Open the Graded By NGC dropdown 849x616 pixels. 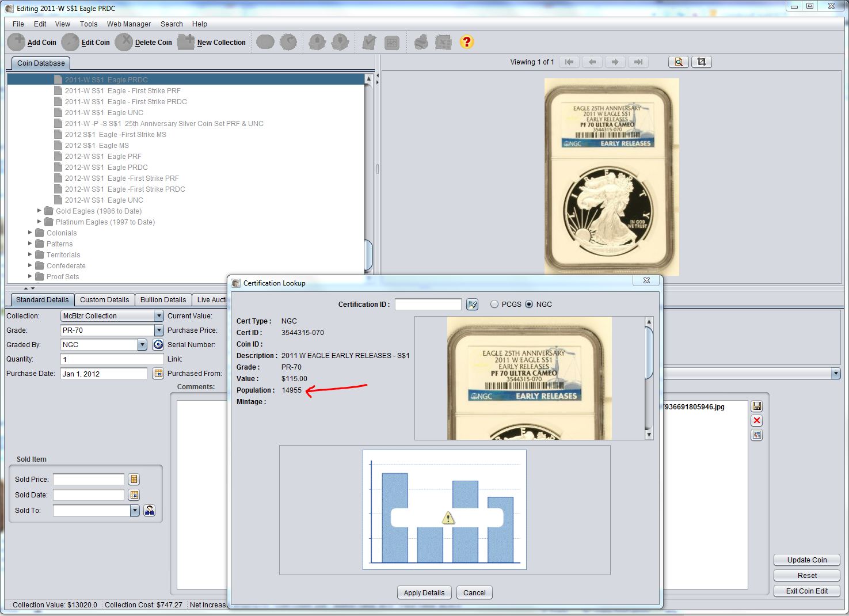[x=142, y=345]
